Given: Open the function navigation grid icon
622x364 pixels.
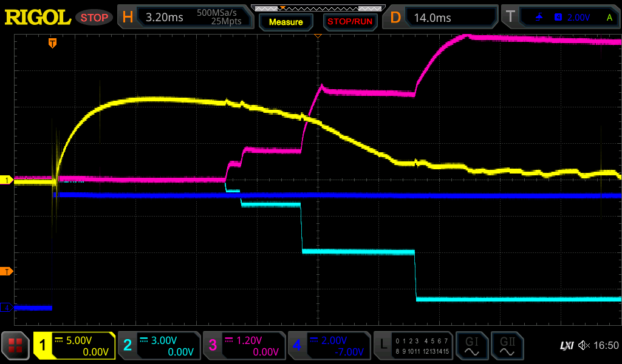Looking at the screenshot, I should tap(15, 346).
